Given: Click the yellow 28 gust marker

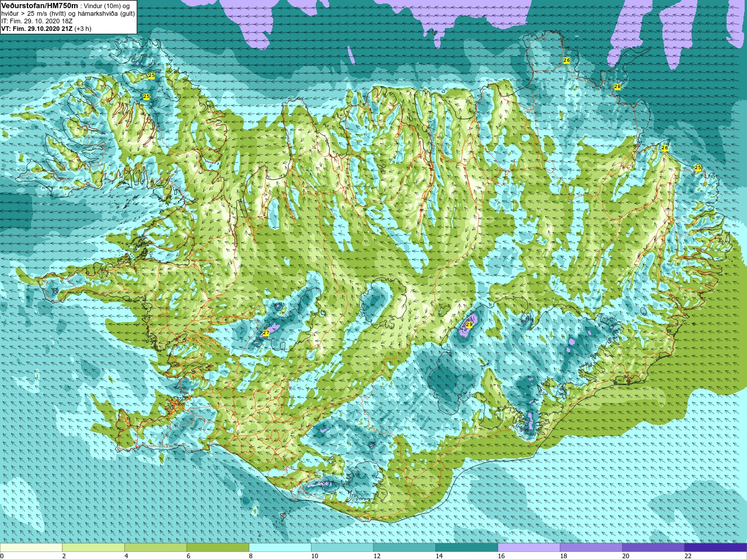Looking at the screenshot, I should tap(617, 86).
